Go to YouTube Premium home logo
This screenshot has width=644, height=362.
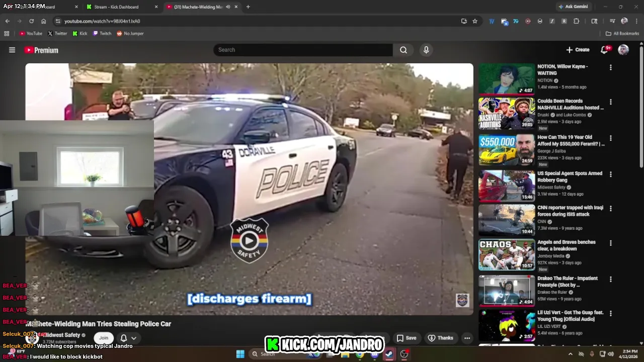pyautogui.click(x=41, y=50)
